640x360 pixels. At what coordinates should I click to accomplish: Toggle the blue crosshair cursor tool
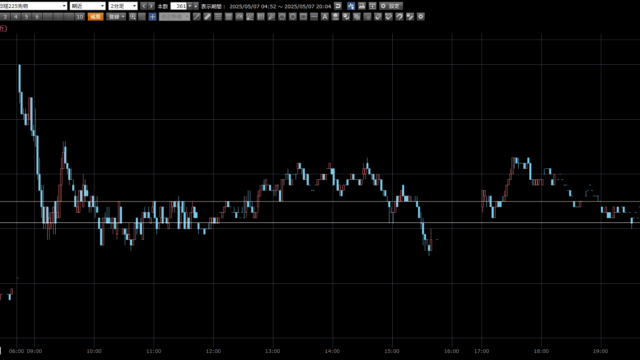click(152, 17)
